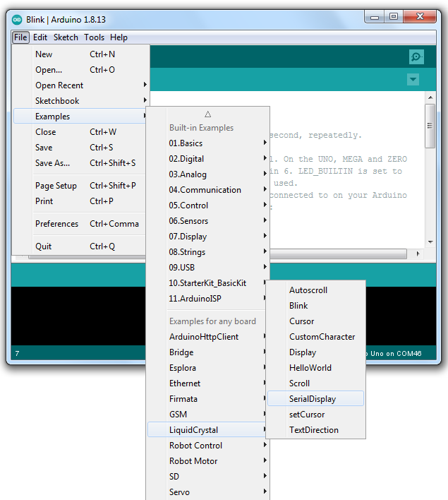Choose Save in the File menu

pos(80,148)
